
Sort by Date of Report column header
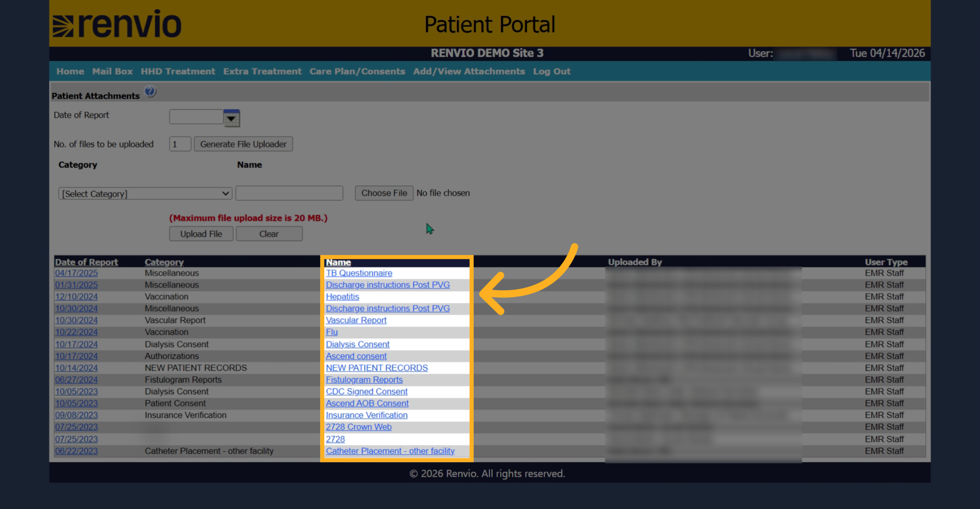coord(87,262)
